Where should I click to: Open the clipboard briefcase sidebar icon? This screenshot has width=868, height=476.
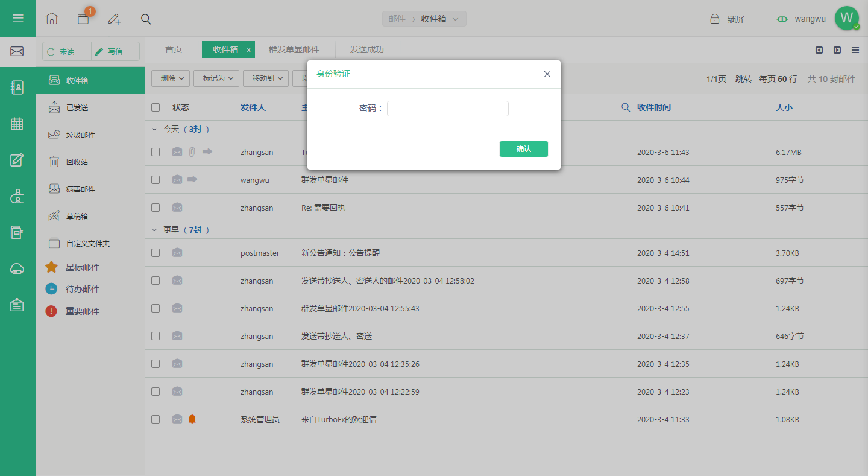[x=17, y=305]
